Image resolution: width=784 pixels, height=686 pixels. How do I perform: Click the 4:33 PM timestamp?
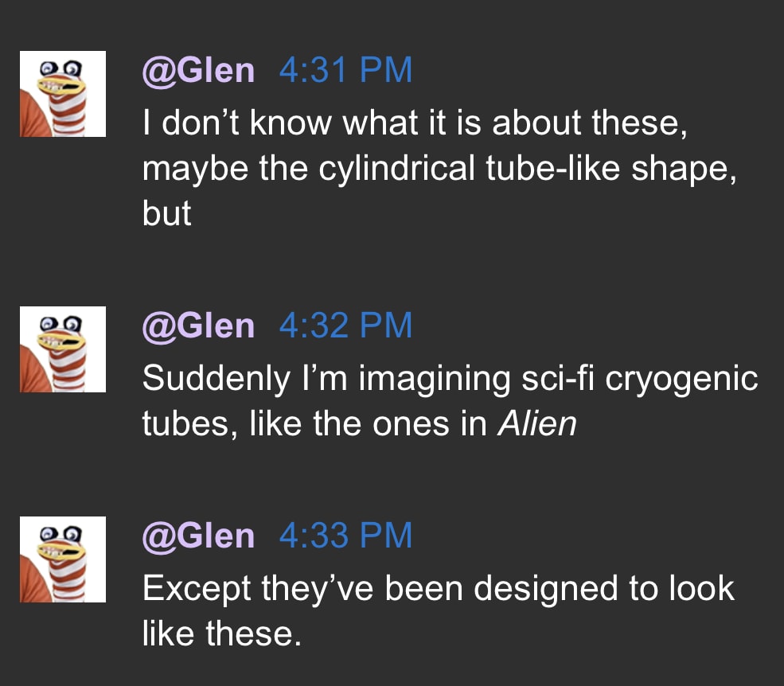pyautogui.click(x=345, y=536)
